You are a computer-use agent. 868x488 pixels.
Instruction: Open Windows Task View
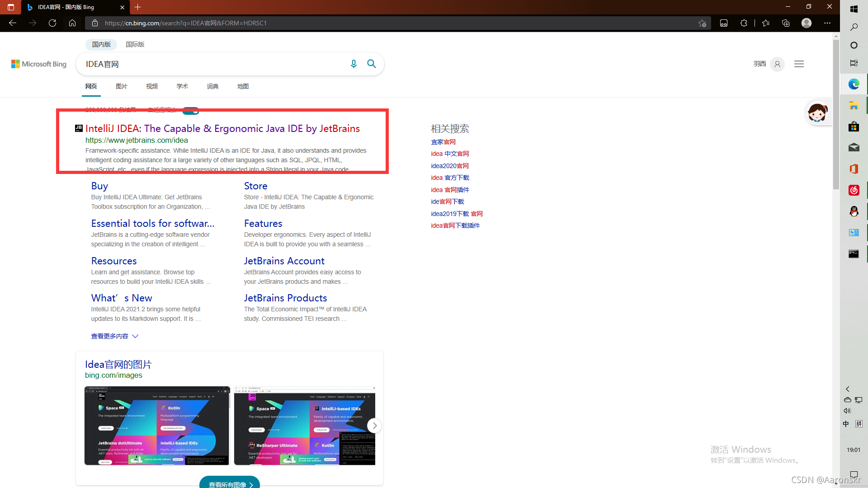(854, 63)
